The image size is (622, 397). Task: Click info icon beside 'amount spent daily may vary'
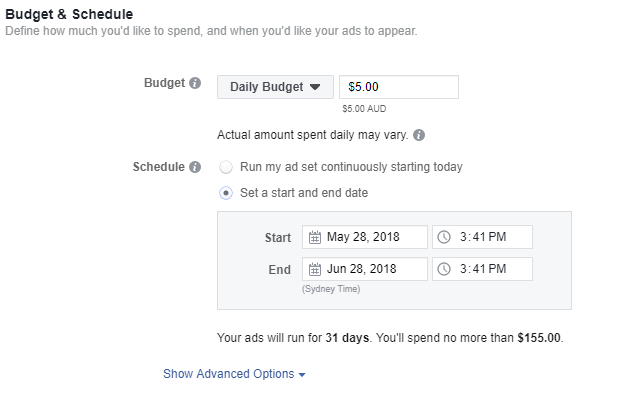[x=419, y=135]
